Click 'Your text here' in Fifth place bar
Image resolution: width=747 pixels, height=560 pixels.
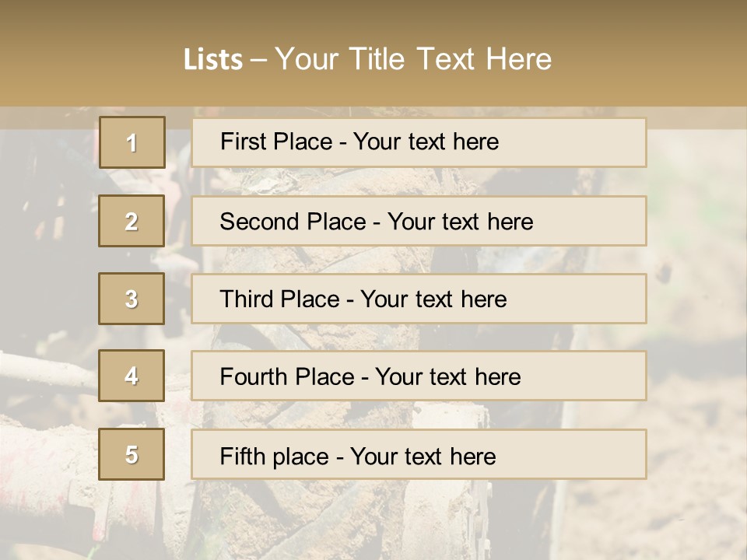(423, 456)
